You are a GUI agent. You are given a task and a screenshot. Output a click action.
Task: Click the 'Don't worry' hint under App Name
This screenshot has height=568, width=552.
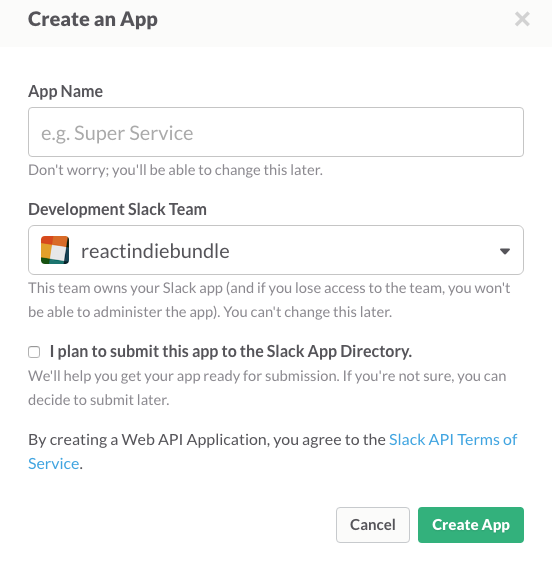(175, 170)
